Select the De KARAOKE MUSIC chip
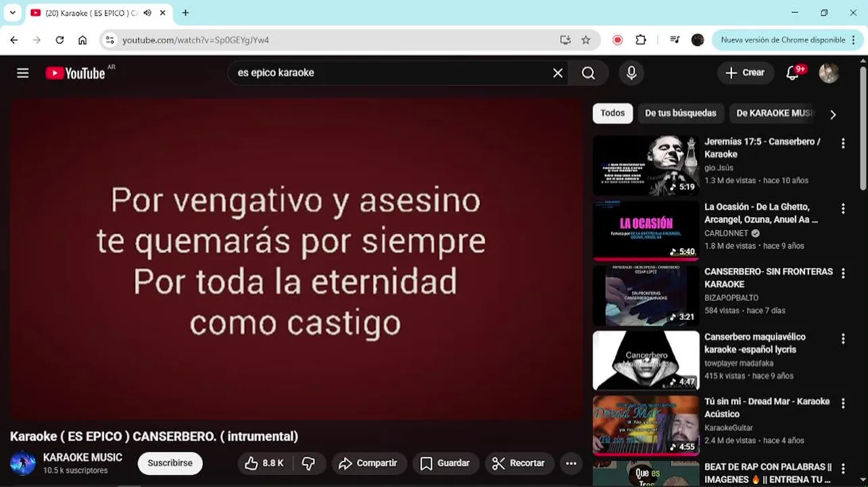The height and width of the screenshot is (487, 868). click(774, 113)
